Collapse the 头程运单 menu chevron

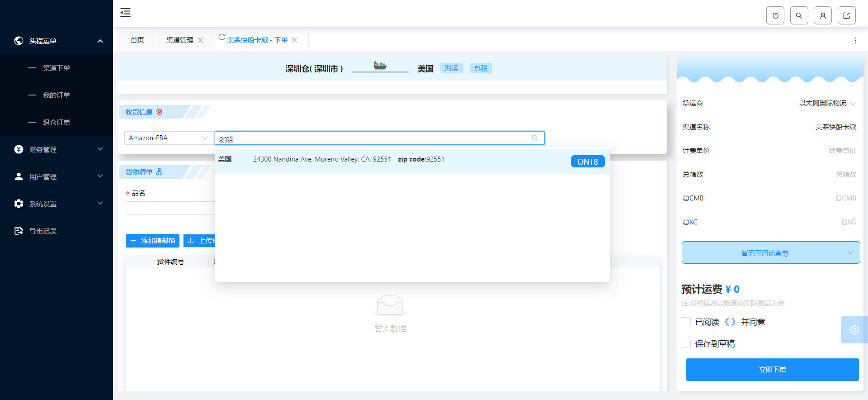coord(100,41)
